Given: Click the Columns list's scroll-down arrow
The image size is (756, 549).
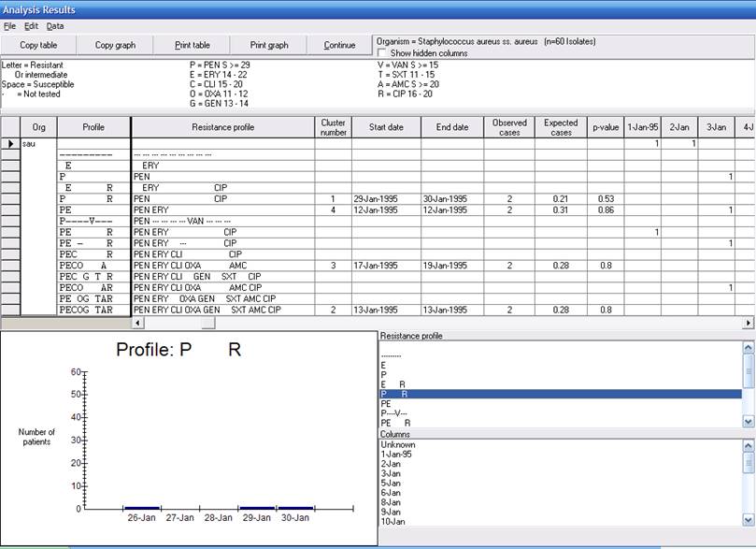Looking at the screenshot, I should [x=748, y=519].
